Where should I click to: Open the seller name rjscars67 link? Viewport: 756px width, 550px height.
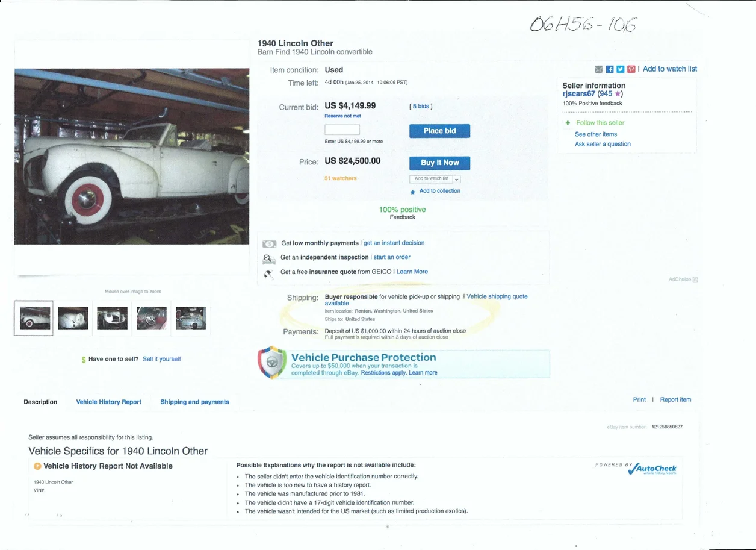[578, 94]
